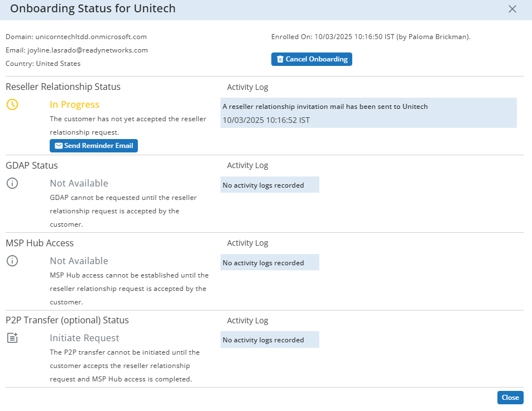532x411 pixels.
Task: Click the GDAP No activity logs entry
Action: pyautogui.click(x=270, y=185)
